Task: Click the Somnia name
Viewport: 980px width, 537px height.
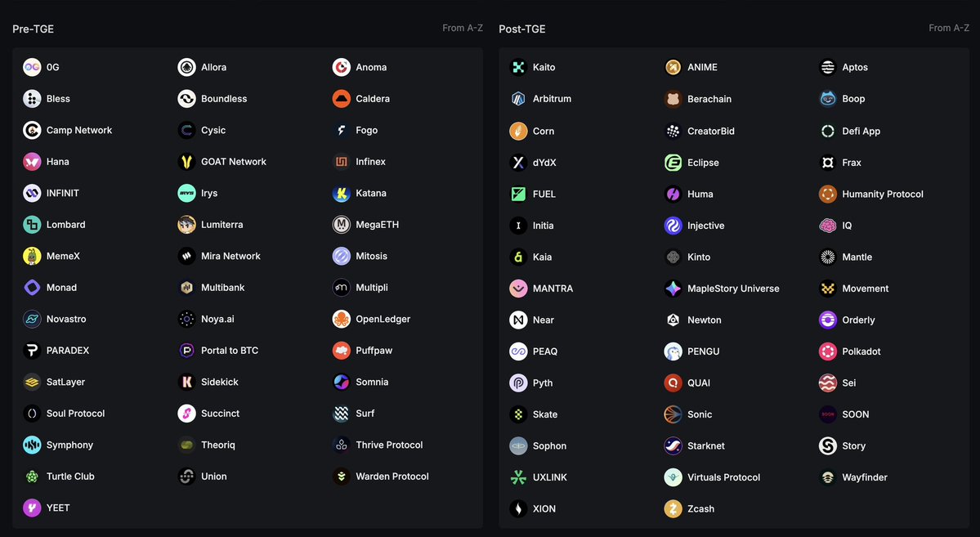Action: coord(372,382)
